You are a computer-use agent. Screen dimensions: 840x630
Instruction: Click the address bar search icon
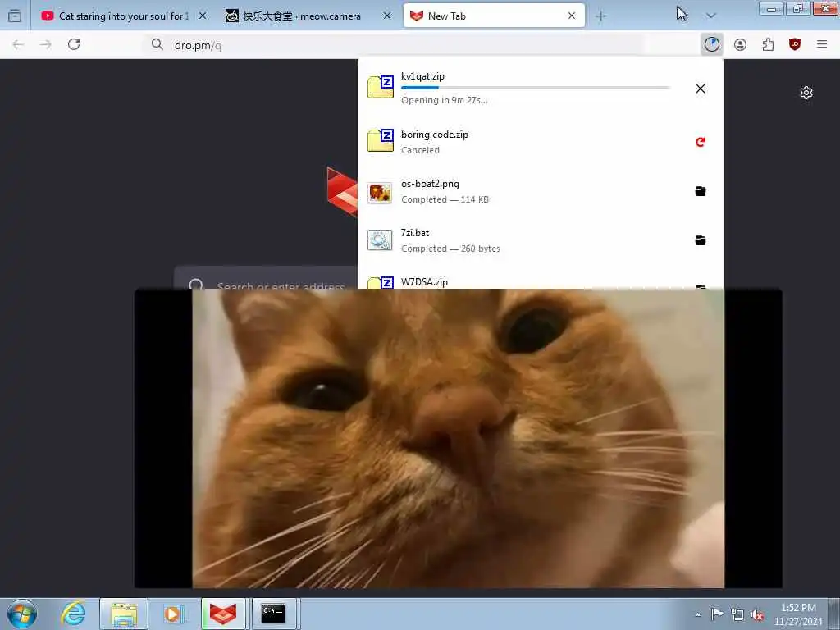(157, 44)
